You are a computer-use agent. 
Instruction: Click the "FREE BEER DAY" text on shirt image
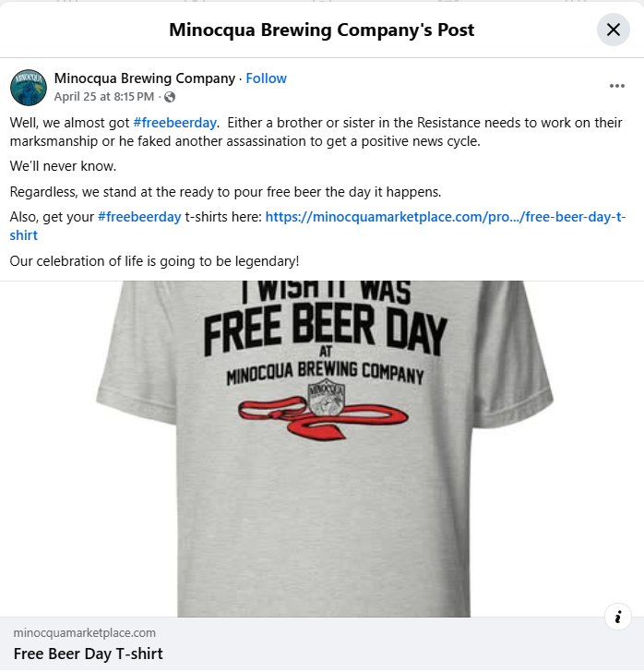tap(325, 330)
